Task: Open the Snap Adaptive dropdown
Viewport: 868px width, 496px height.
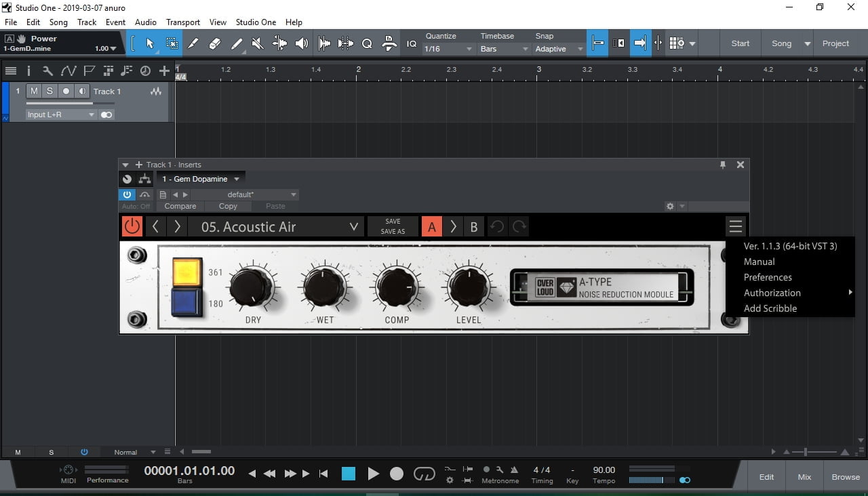Action: tap(559, 49)
